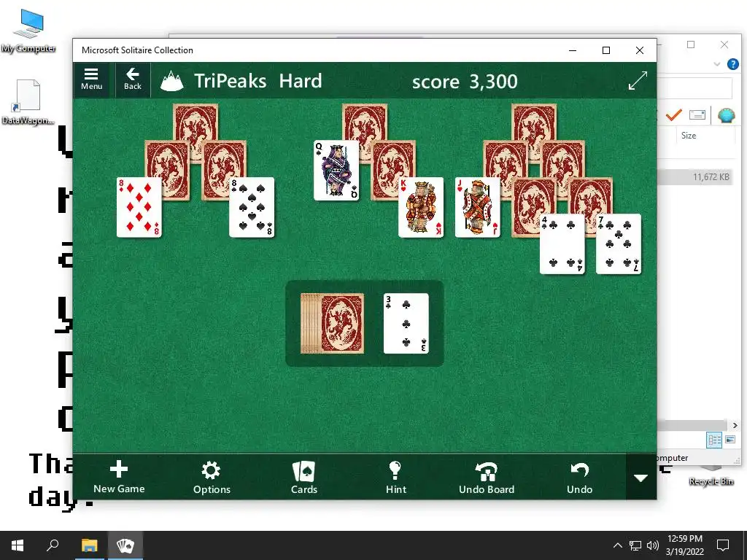Open the DataWagon desktop shortcut
This screenshot has height=560, width=747.
tap(28, 102)
